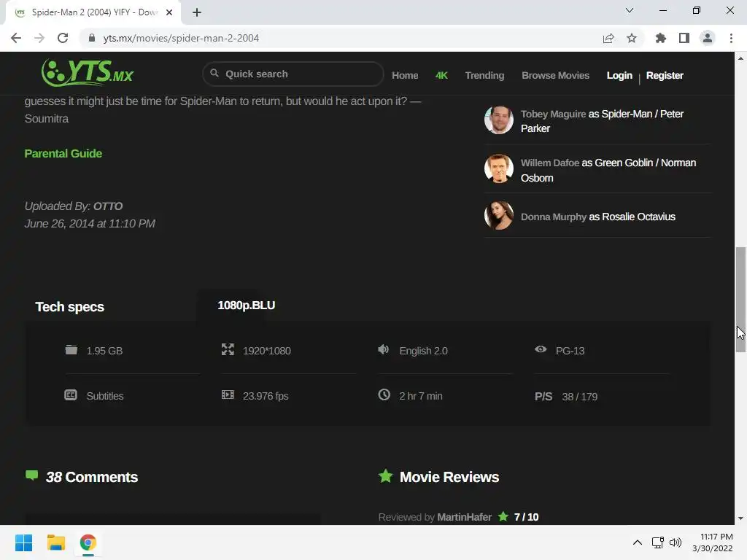The height and width of the screenshot is (560, 747).
Task: Select the 1080p.BLU tech specs tab
Action: click(247, 306)
